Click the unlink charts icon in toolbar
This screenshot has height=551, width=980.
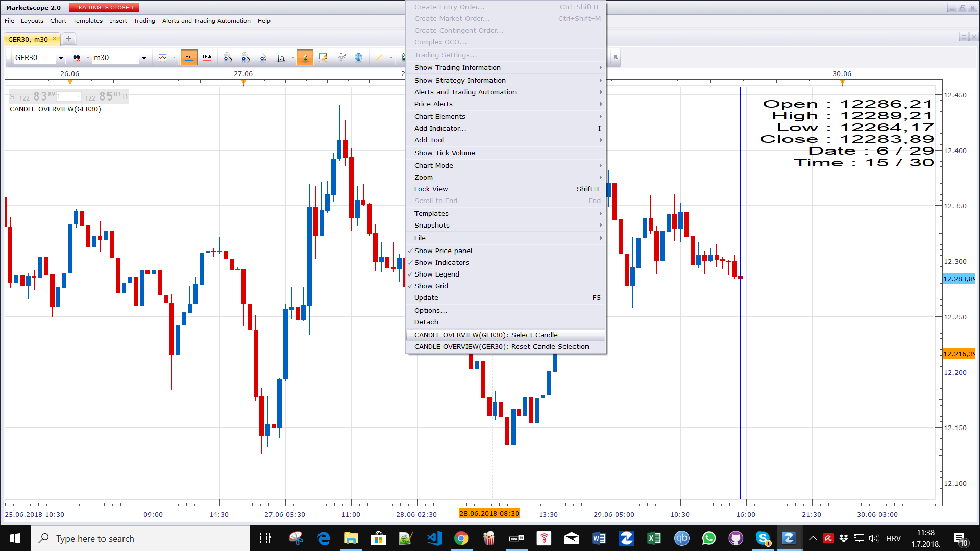point(77,58)
